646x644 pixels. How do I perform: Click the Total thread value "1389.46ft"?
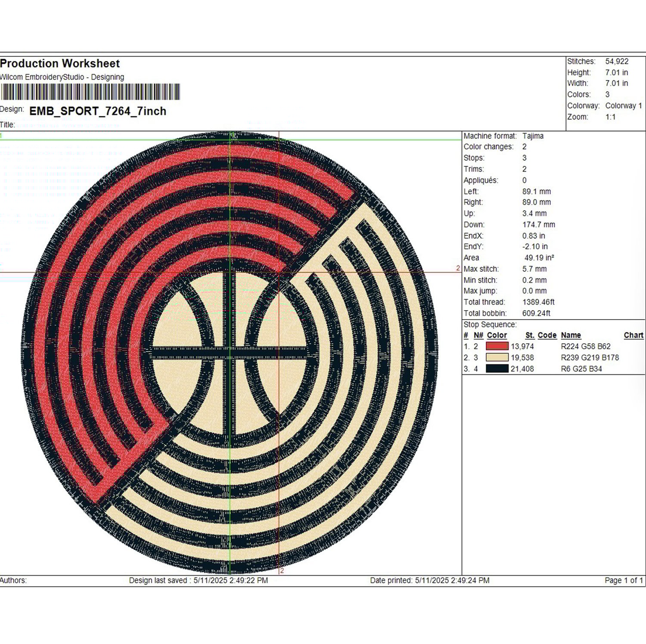point(538,302)
